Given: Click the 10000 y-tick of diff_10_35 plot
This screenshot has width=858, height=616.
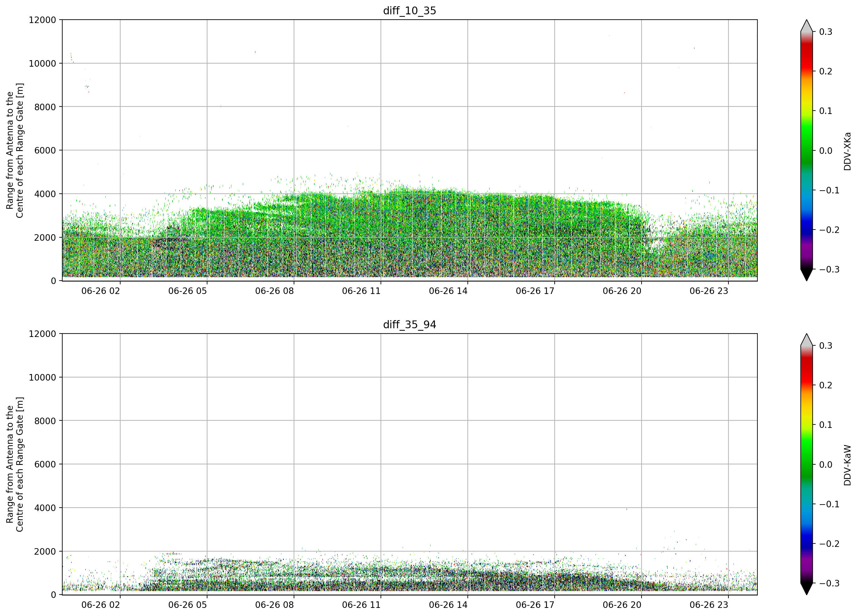Looking at the screenshot, I should coord(42,63).
